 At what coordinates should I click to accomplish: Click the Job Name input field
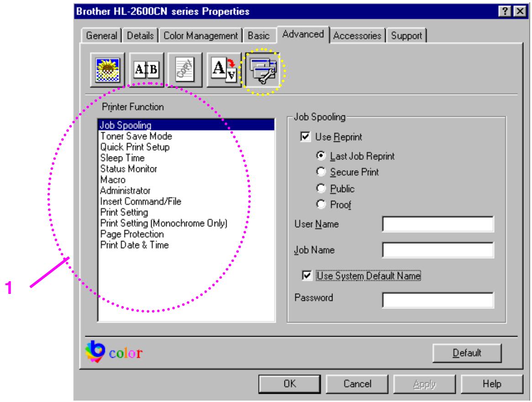438,250
